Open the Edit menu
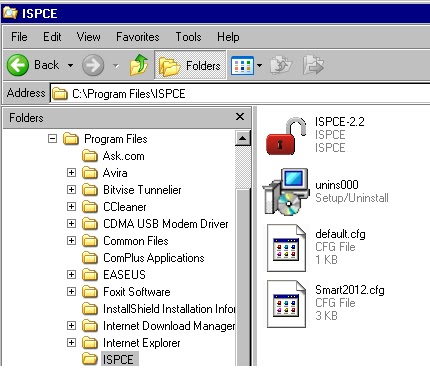 pos(52,37)
